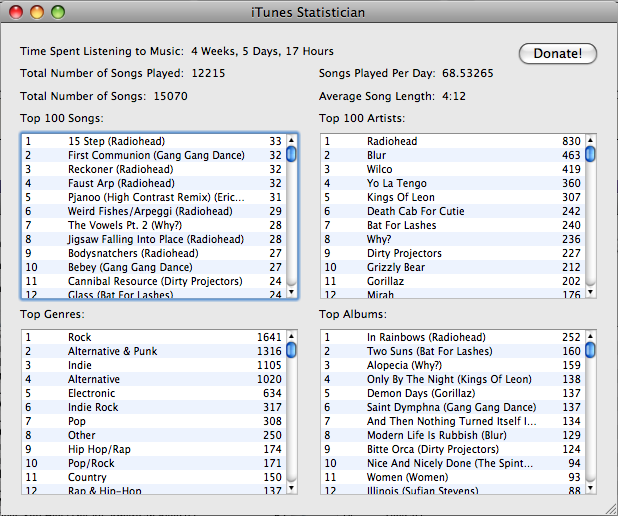Click scroll down arrow in Top 100 Songs list

[x=291, y=292]
